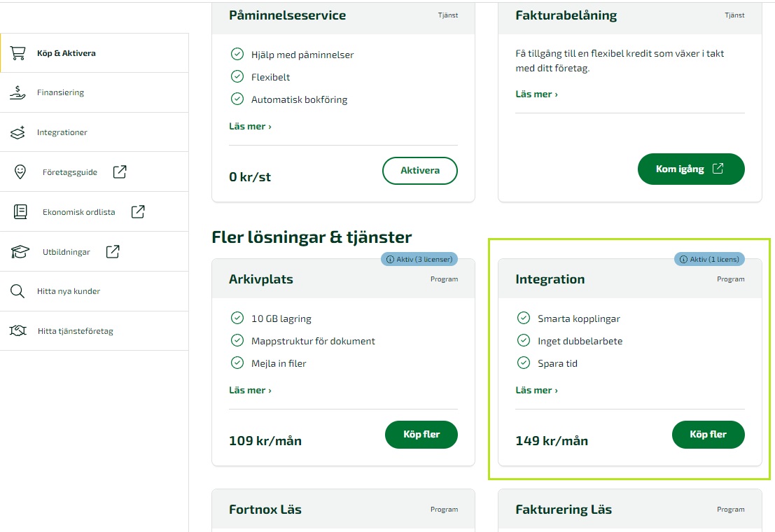Click the external link icon beside Utbildningar
Viewport: 775px width, 532px height.
click(x=113, y=251)
